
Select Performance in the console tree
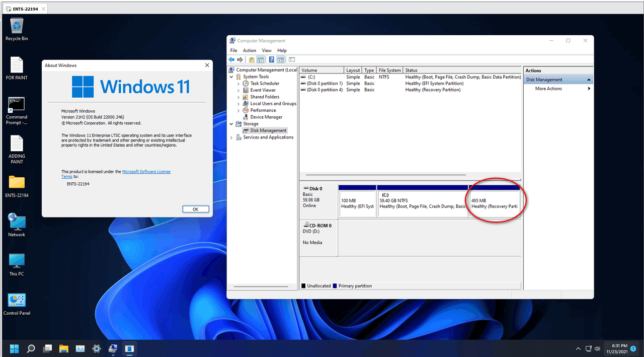point(263,110)
